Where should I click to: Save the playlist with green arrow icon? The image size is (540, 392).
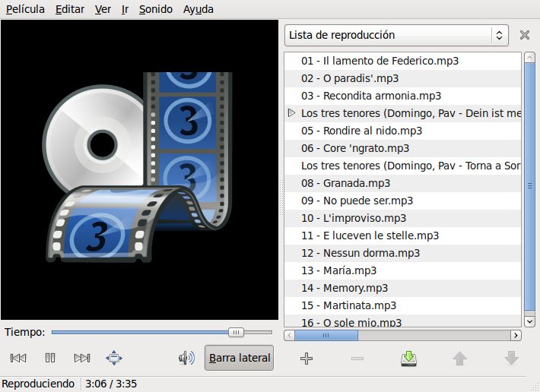[x=408, y=359]
